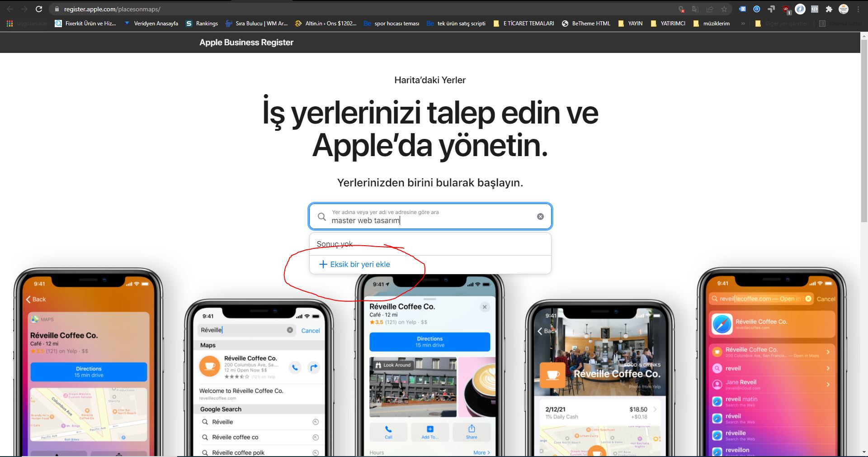The height and width of the screenshot is (457, 868).
Task: Open the BeTheme HTML bookmark
Action: point(586,24)
